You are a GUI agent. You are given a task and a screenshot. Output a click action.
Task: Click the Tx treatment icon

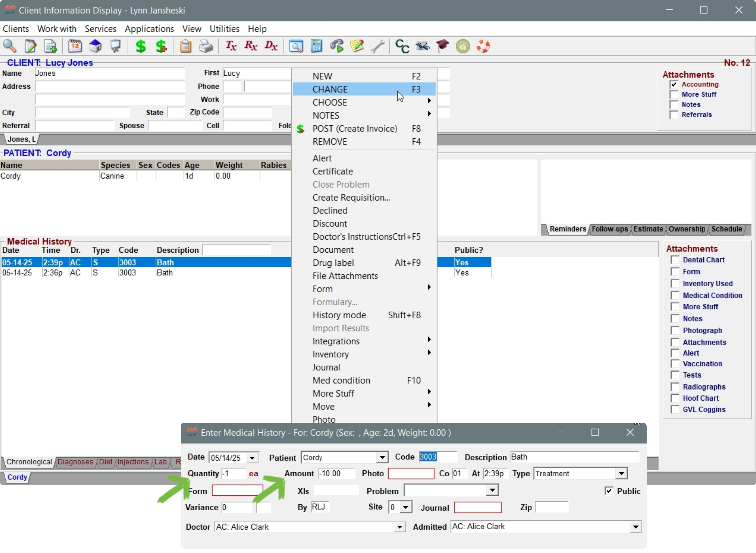[231, 46]
